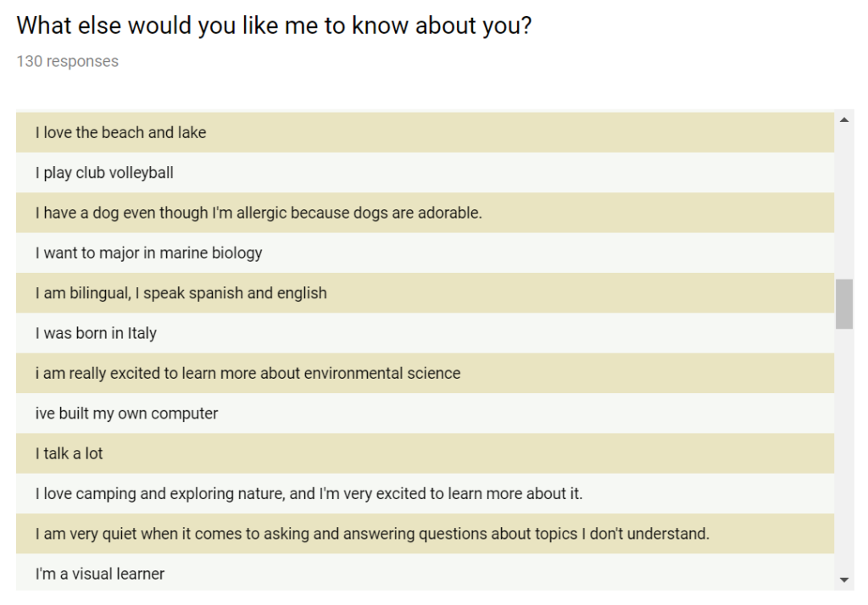Click the scrollbar down arrow

(843, 580)
